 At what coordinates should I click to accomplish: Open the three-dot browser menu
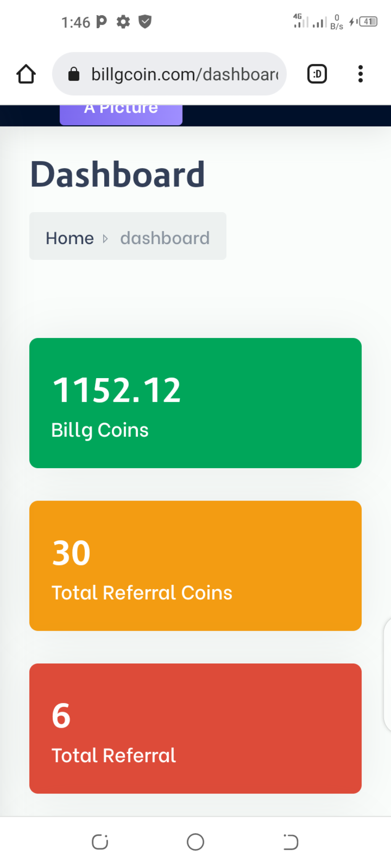click(x=360, y=74)
